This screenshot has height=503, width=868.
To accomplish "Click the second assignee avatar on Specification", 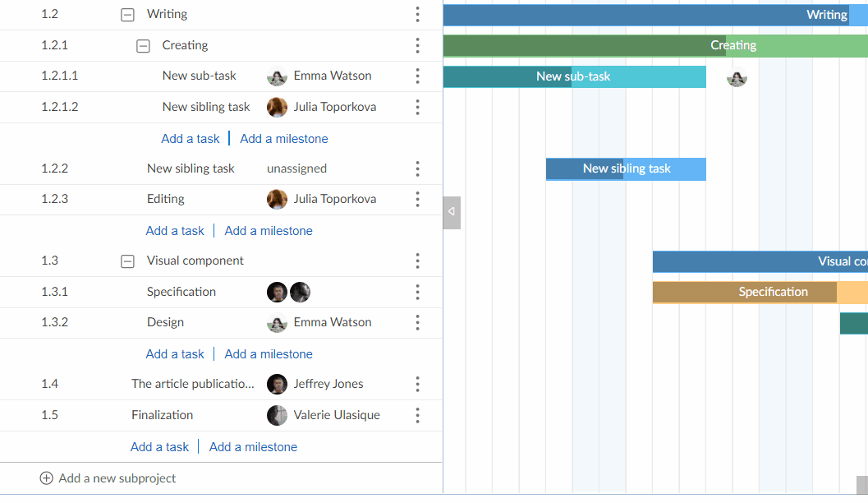I will tap(300, 292).
